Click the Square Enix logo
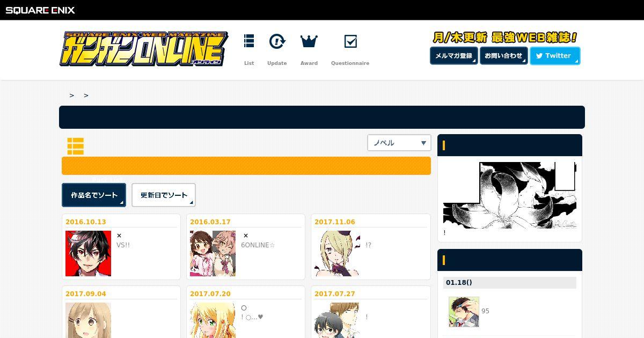The image size is (644, 338). (40, 10)
